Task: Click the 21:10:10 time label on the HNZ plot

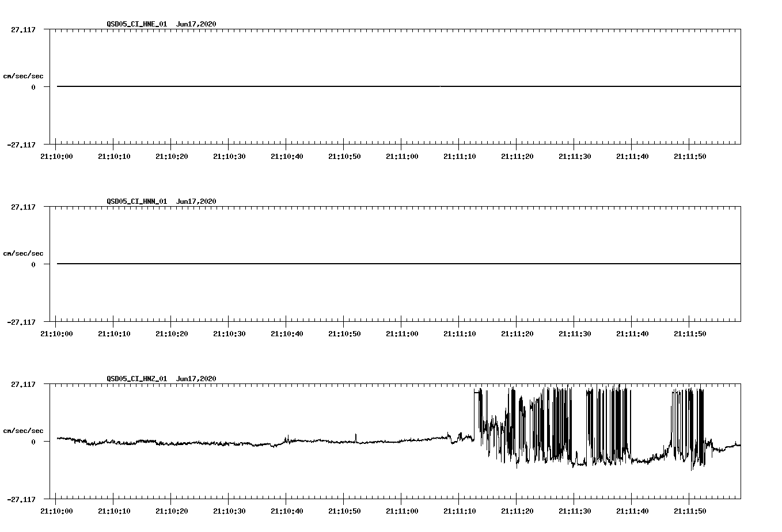Action: [x=114, y=511]
